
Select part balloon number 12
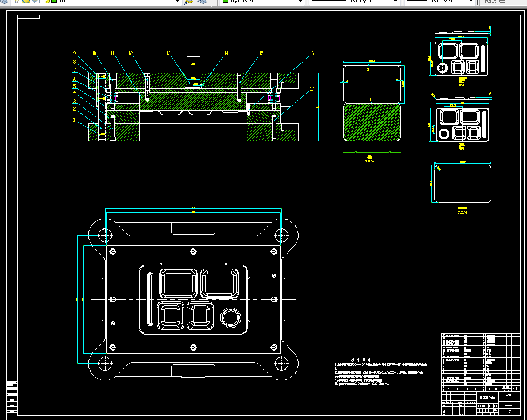pyautogui.click(x=130, y=53)
